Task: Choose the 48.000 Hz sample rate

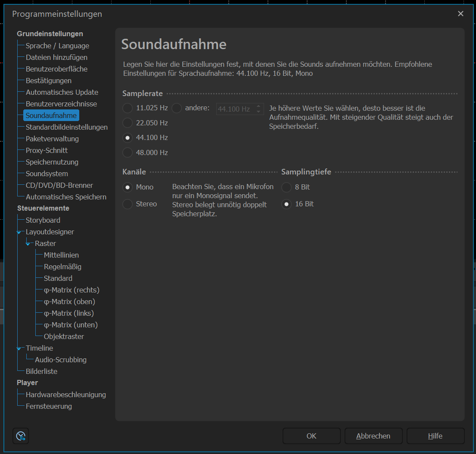Action: [x=128, y=152]
